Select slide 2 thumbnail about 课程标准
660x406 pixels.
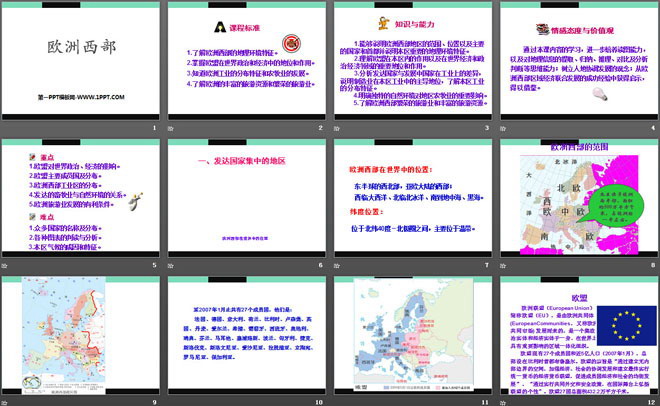[x=247, y=61]
